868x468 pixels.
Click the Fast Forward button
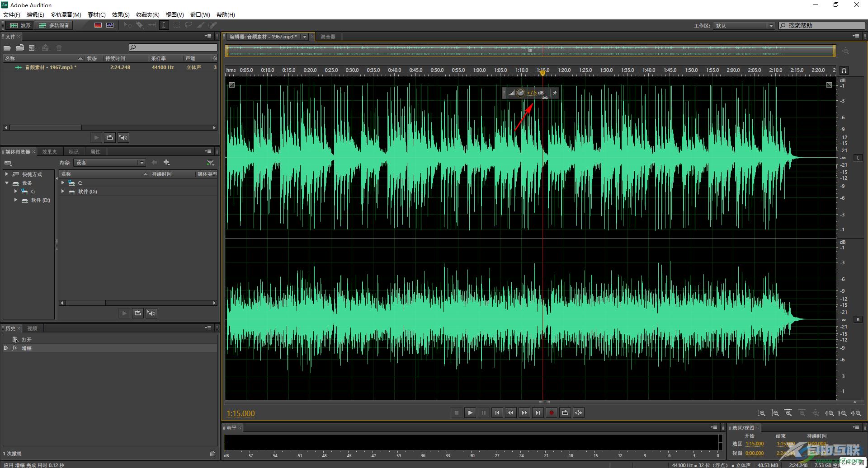click(x=524, y=412)
